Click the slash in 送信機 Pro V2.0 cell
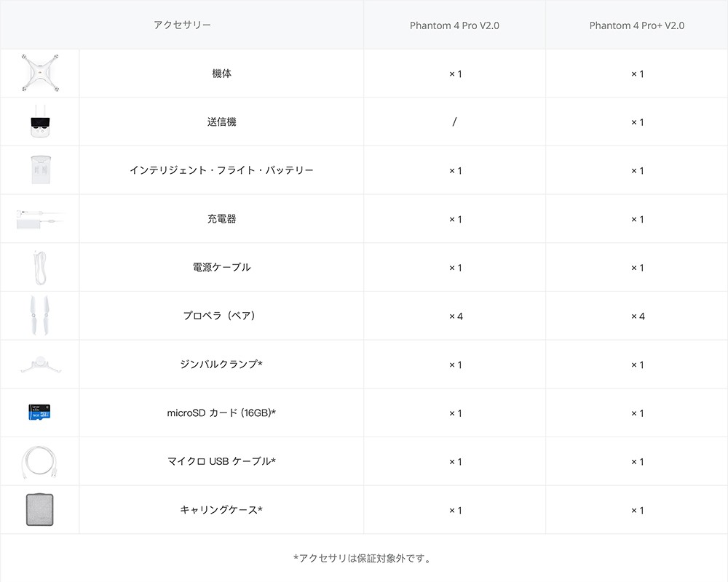Screen dimensions: 728x582 click(x=454, y=121)
